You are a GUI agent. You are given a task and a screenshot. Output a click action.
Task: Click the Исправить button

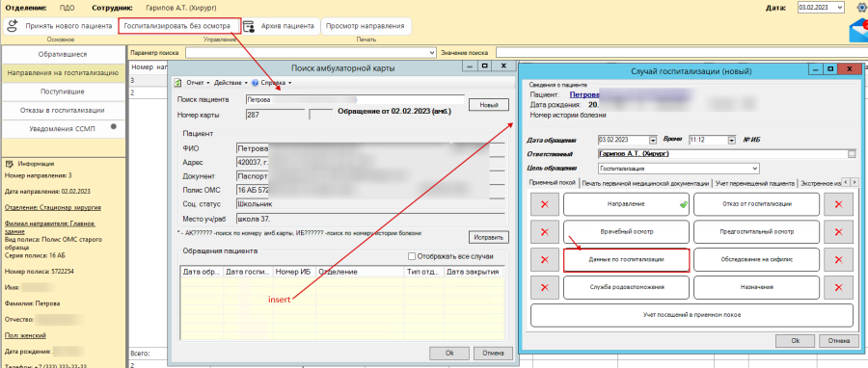(x=489, y=238)
